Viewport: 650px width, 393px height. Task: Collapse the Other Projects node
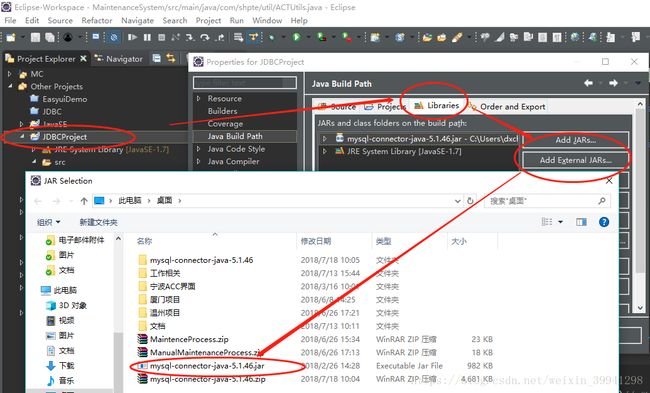click(x=10, y=86)
